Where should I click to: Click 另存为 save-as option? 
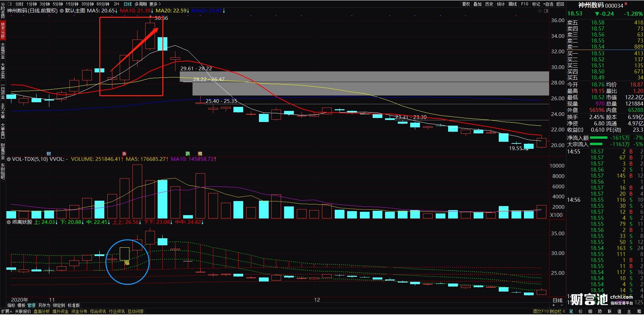[44, 306]
